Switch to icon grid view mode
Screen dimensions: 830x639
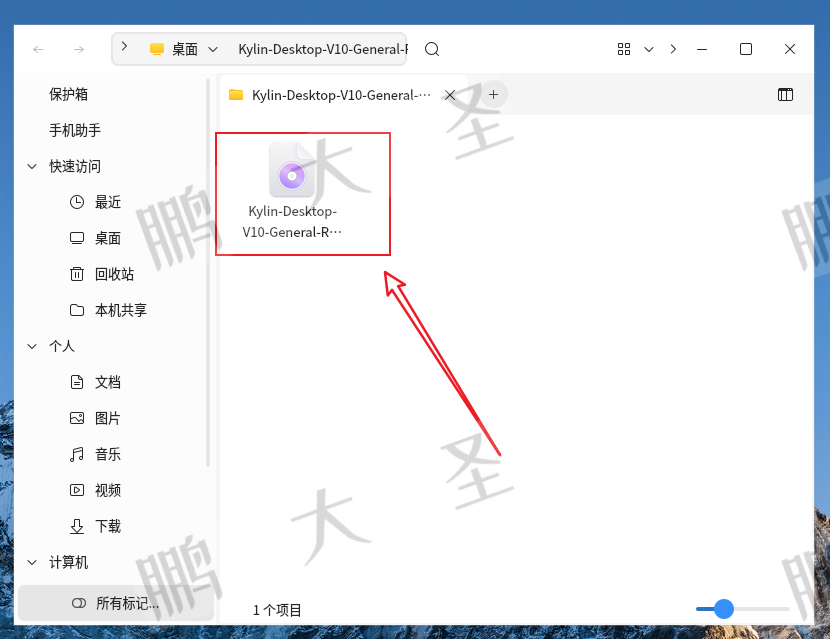pyautogui.click(x=624, y=49)
